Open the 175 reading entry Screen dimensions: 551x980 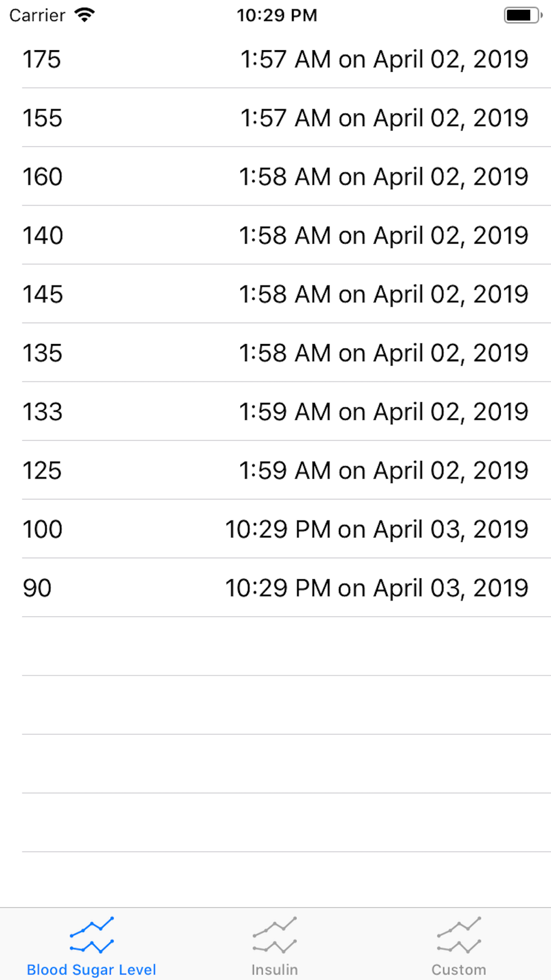click(x=275, y=59)
